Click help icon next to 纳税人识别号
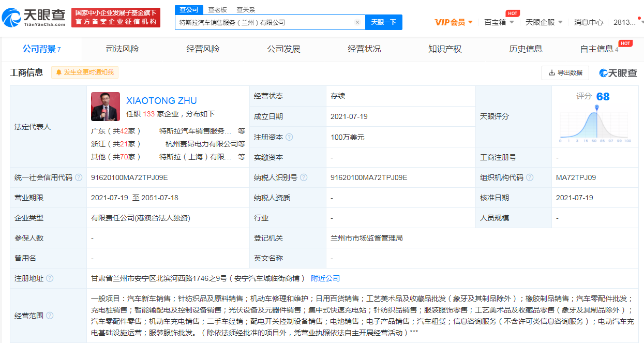The height and width of the screenshot is (343, 644). (304, 177)
